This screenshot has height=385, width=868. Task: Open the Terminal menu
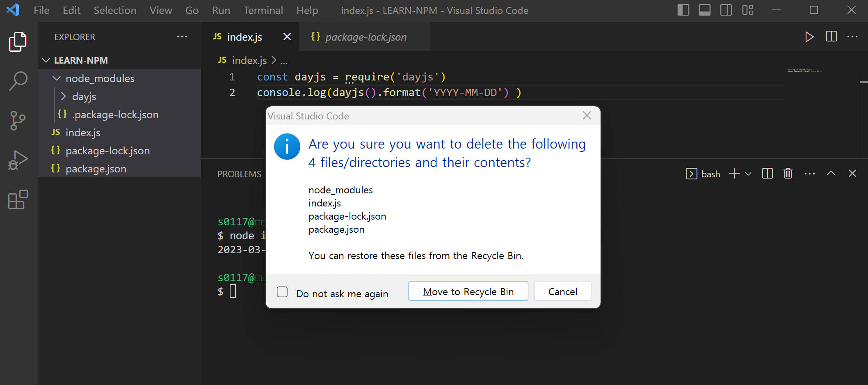click(x=263, y=10)
